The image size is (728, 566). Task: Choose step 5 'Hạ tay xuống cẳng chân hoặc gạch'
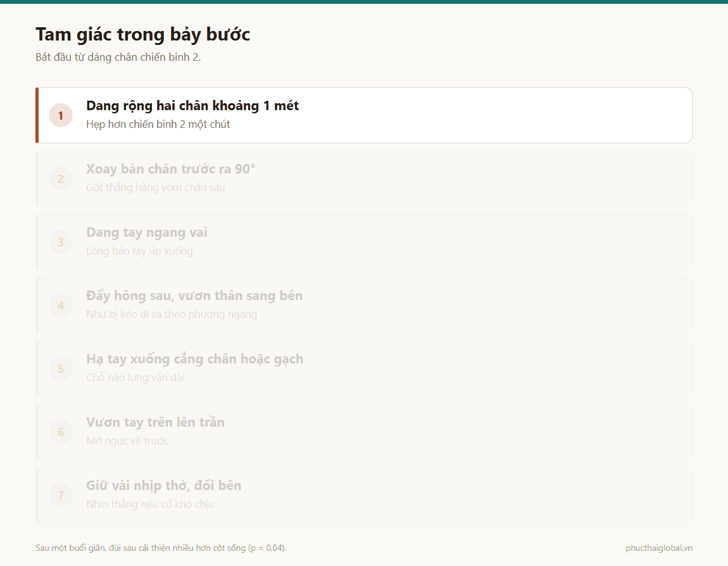364,368
